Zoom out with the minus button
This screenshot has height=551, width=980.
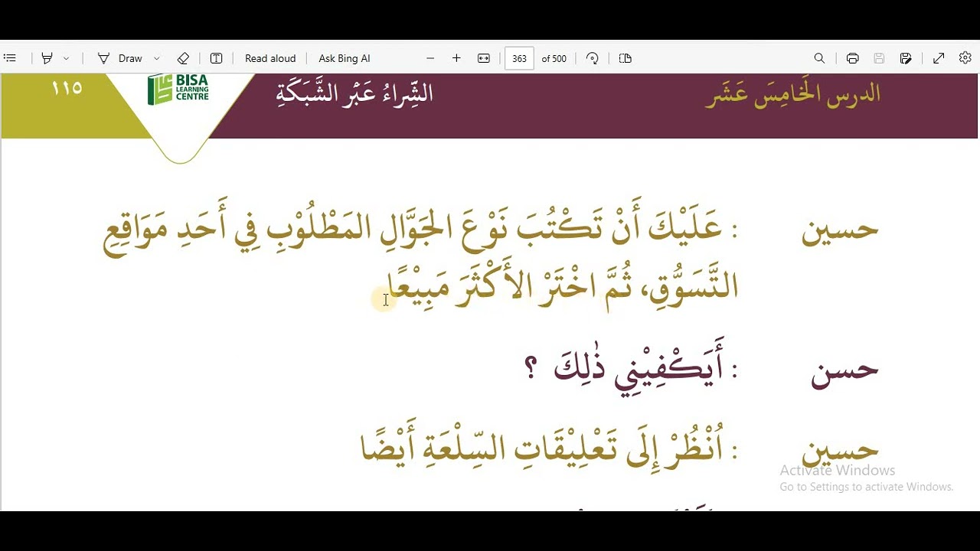430,58
